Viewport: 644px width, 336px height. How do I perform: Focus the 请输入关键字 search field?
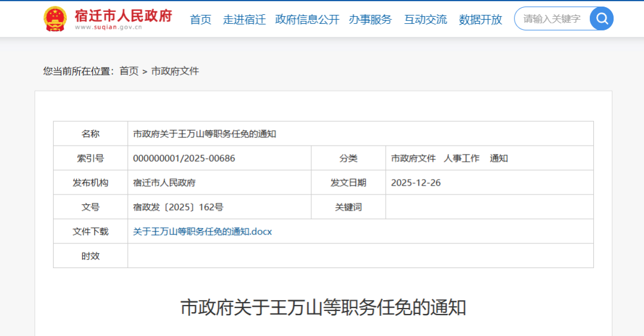[x=552, y=19]
